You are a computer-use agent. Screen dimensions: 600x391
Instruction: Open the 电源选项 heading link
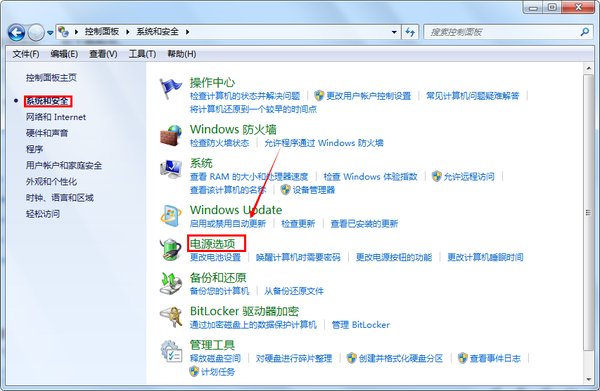pyautogui.click(x=213, y=244)
